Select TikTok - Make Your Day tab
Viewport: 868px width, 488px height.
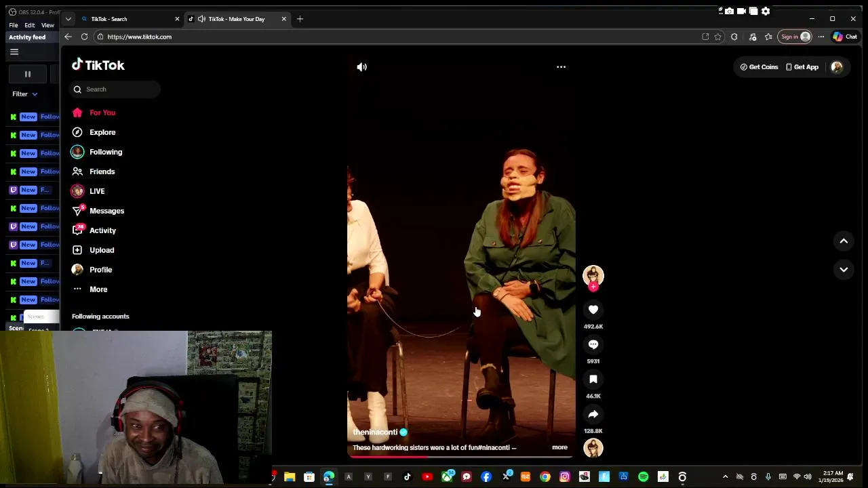click(237, 19)
